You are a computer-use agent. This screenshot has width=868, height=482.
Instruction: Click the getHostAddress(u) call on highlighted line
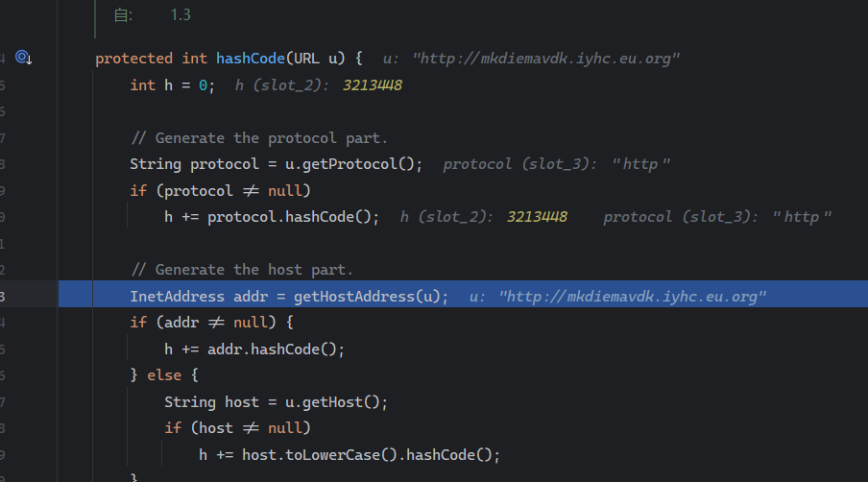click(367, 297)
